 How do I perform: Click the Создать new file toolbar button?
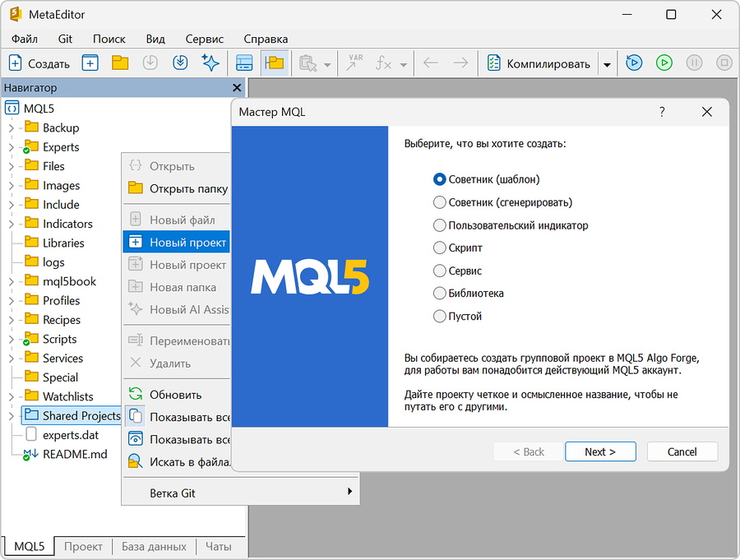coord(39,63)
